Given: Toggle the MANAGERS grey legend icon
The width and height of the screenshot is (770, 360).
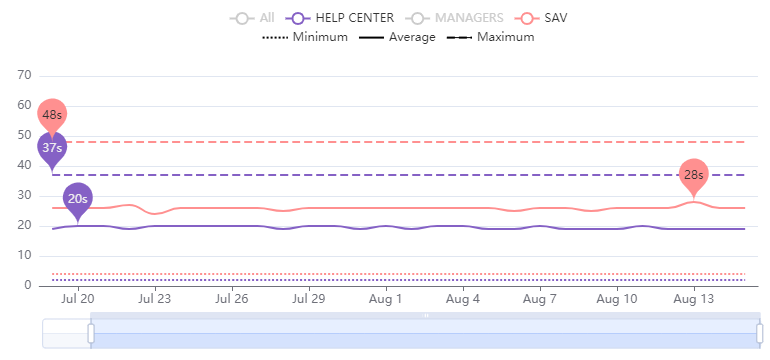Looking at the screenshot, I should click(417, 19).
